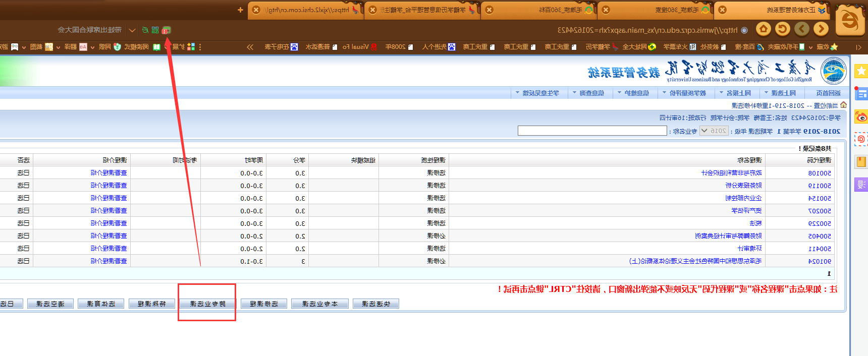Open the 扩展 extensions grid icon
Viewport: 868px width, 356px height.
191,47
